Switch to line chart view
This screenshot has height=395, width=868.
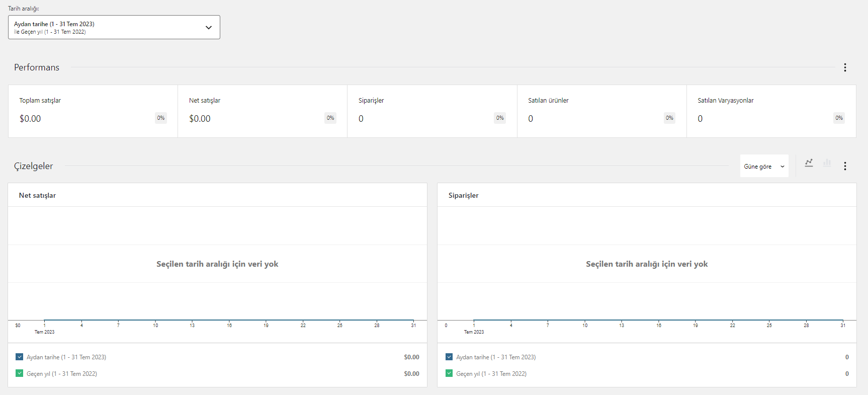click(809, 163)
